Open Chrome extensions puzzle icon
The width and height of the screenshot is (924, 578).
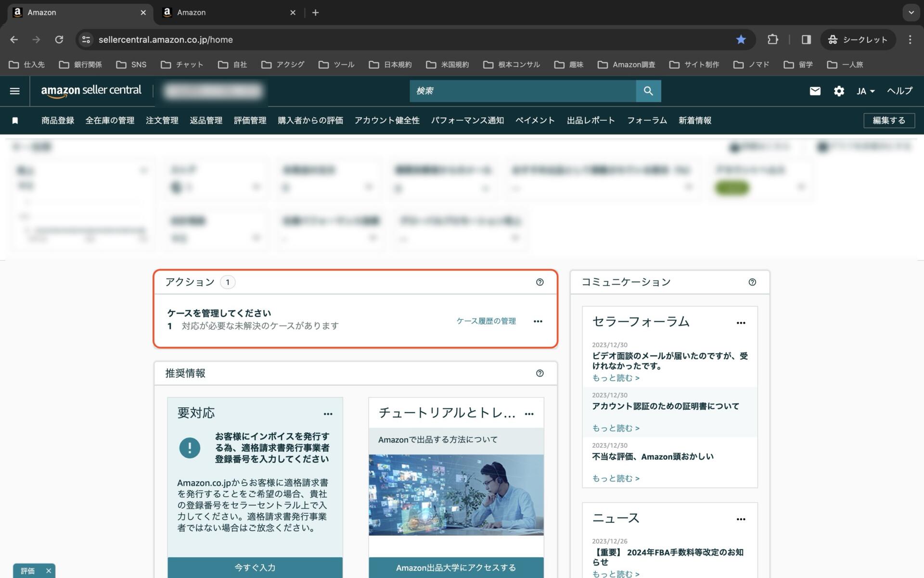point(772,39)
